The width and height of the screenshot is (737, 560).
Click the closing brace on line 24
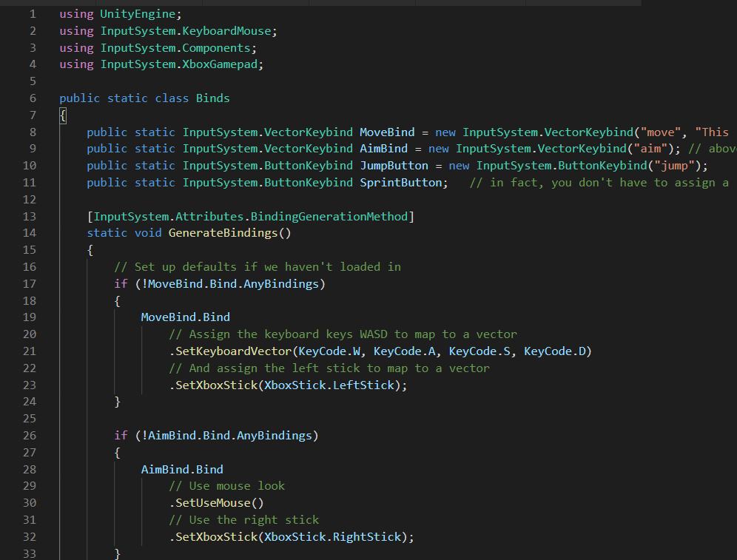pos(118,402)
